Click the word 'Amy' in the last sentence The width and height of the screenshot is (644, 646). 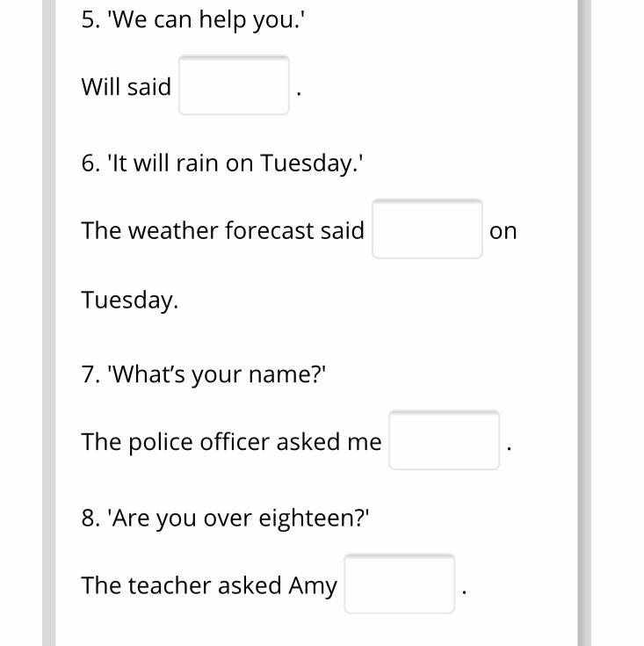click(x=313, y=585)
